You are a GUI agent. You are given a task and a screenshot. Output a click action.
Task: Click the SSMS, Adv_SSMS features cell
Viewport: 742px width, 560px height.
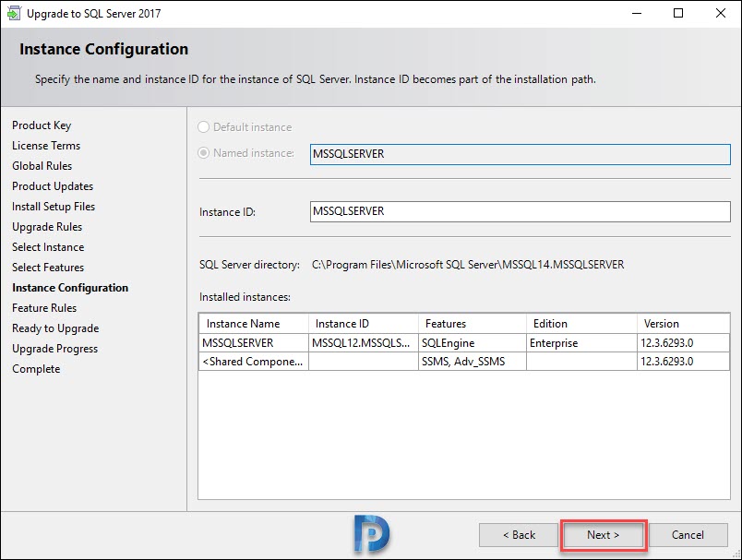(x=473, y=362)
